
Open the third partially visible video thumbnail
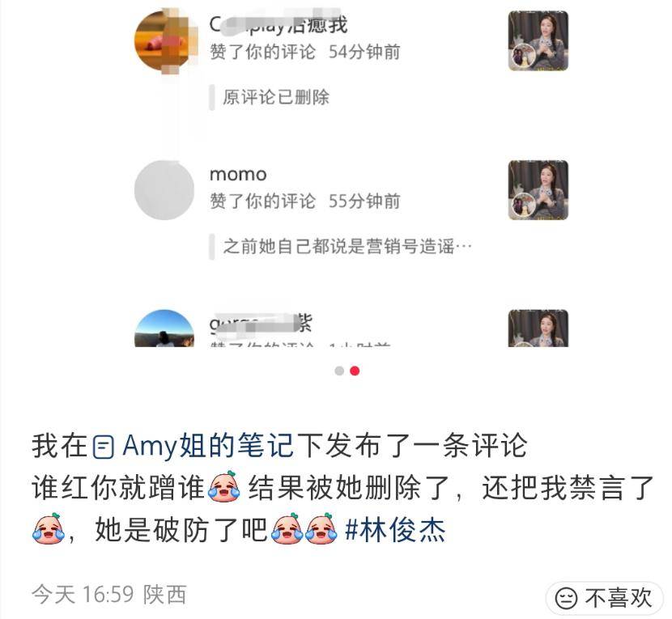[538, 329]
